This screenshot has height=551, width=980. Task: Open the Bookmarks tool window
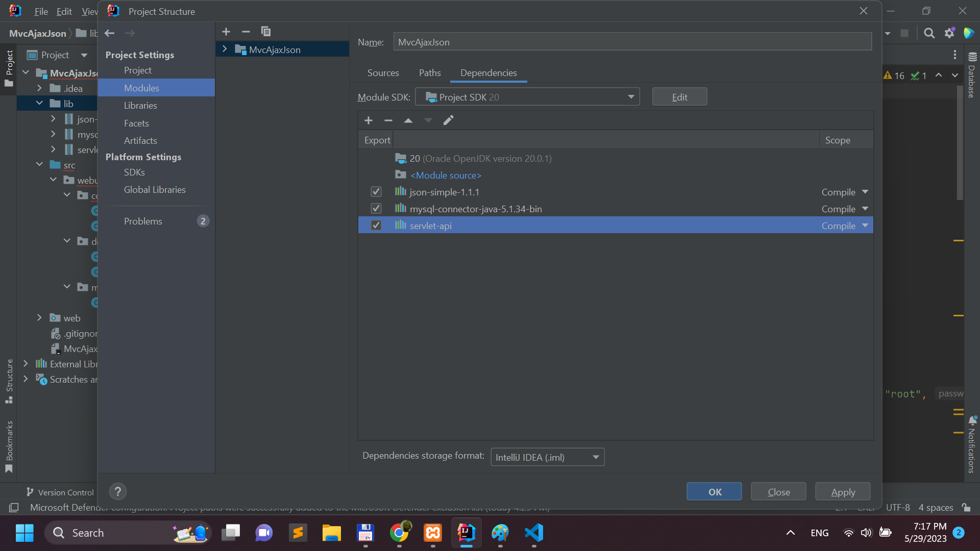[x=9, y=447]
